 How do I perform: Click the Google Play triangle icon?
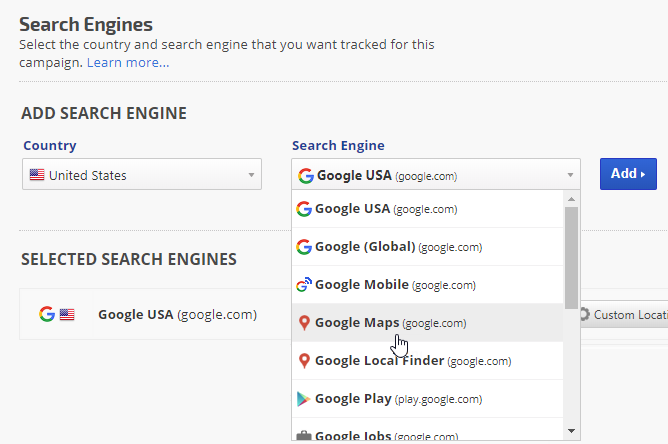click(304, 399)
